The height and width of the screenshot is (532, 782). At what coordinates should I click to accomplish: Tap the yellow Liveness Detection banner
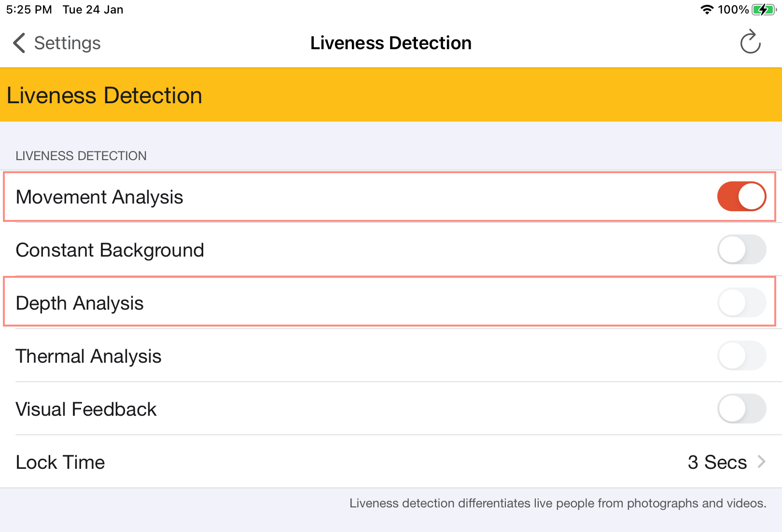point(391,95)
